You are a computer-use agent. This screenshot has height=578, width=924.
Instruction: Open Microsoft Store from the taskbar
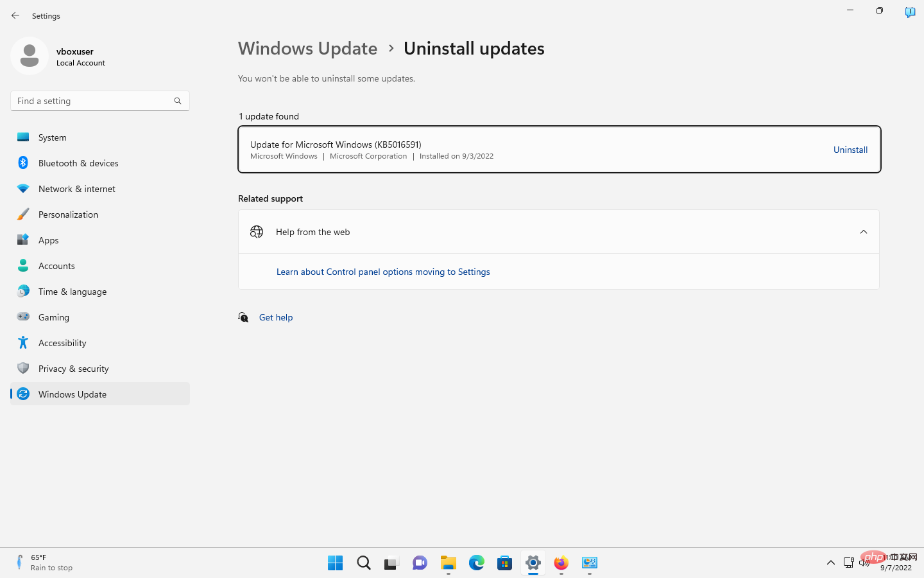coord(505,563)
